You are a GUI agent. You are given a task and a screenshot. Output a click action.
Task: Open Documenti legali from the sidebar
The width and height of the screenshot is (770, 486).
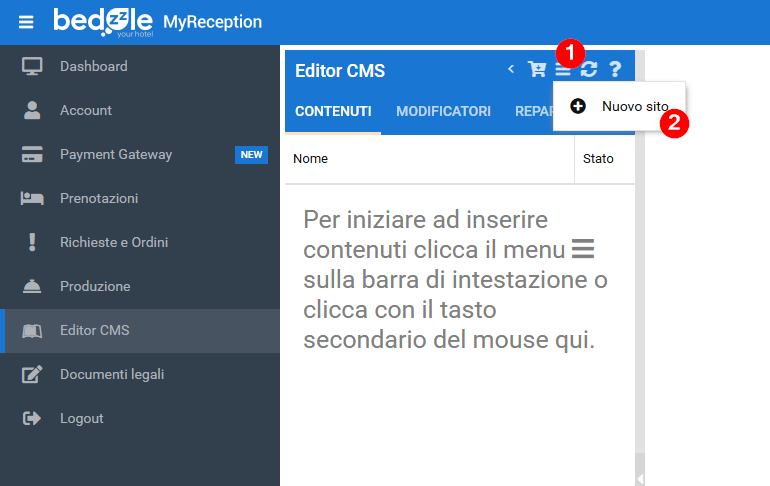tap(111, 375)
